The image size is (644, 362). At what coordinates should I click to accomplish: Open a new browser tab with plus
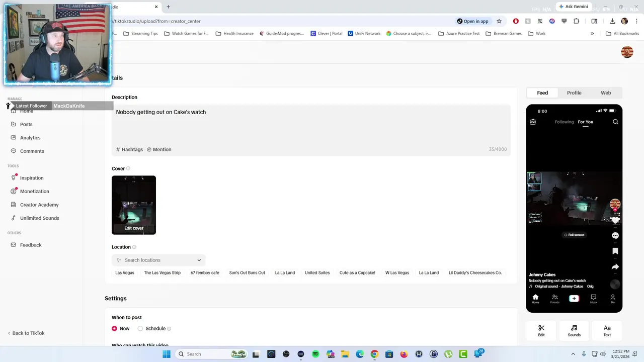click(168, 7)
